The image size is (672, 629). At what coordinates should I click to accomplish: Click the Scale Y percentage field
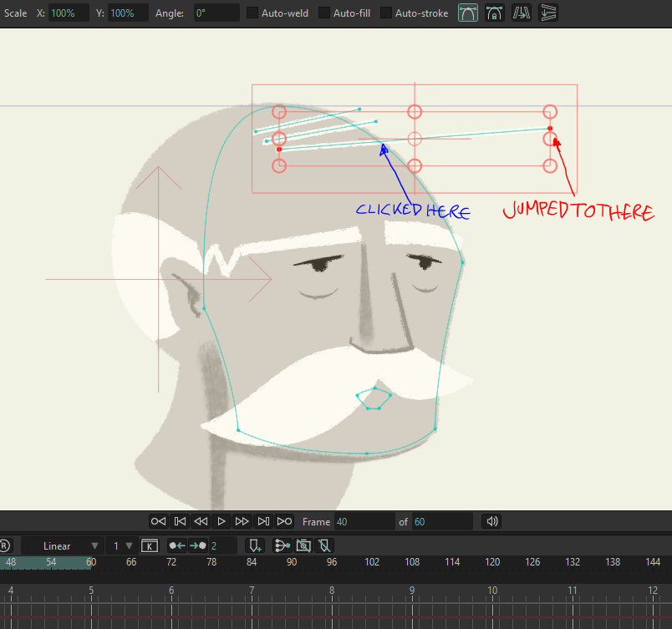click(x=128, y=13)
